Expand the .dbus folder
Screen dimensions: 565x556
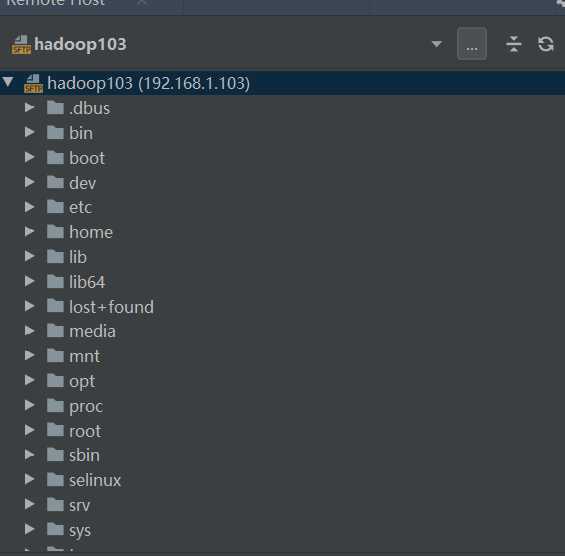[x=30, y=107]
